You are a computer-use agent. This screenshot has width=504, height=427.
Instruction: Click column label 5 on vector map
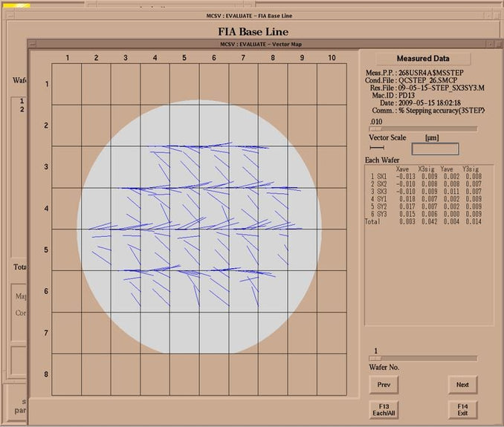[x=184, y=58]
